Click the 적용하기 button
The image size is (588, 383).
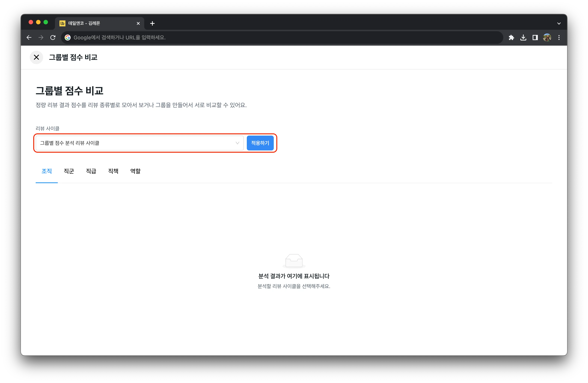pyautogui.click(x=260, y=143)
